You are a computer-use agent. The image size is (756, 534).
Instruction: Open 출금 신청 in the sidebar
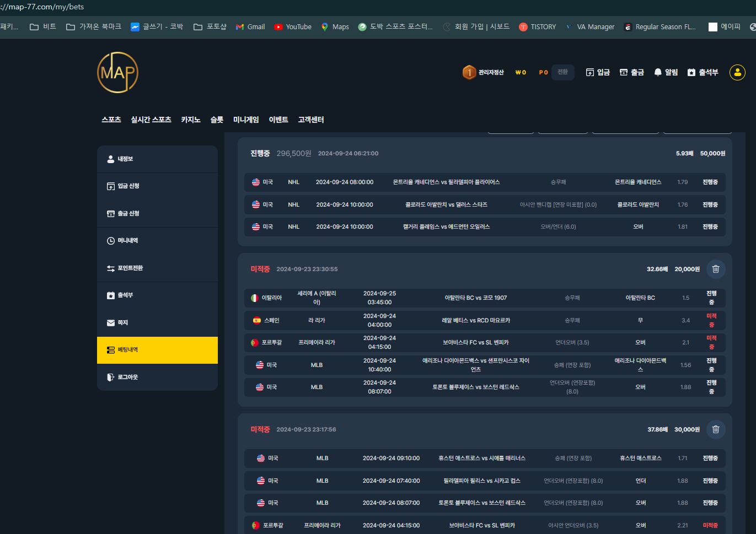157,213
